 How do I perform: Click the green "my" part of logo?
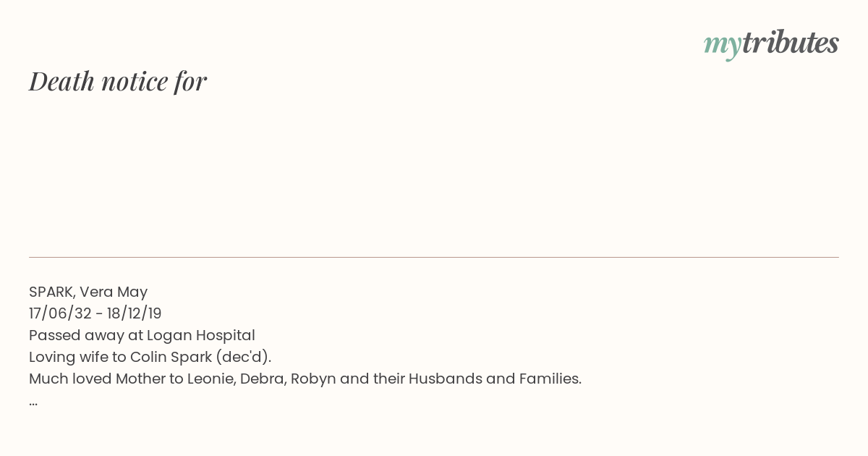[x=722, y=46]
